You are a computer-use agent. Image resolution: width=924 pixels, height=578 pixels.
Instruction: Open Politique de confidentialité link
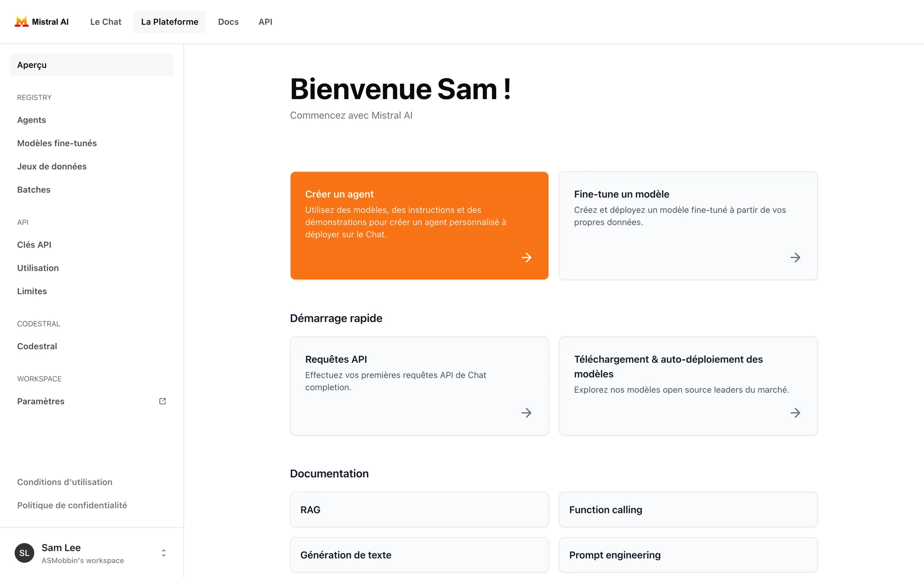[72, 505]
